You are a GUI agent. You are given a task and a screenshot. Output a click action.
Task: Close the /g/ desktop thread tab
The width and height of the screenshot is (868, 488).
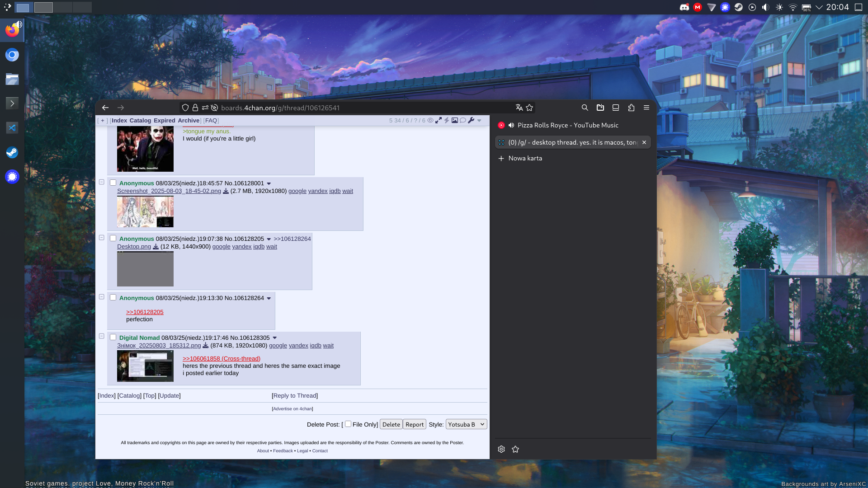[x=644, y=142]
